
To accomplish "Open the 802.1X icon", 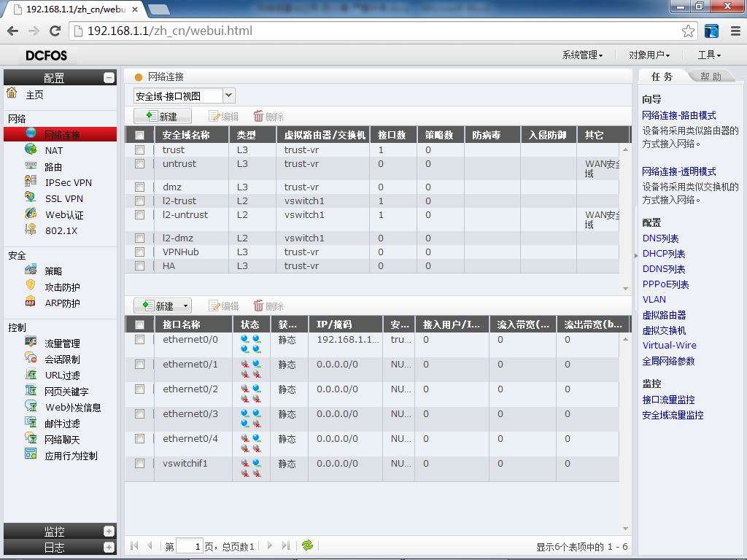I will [x=31, y=230].
